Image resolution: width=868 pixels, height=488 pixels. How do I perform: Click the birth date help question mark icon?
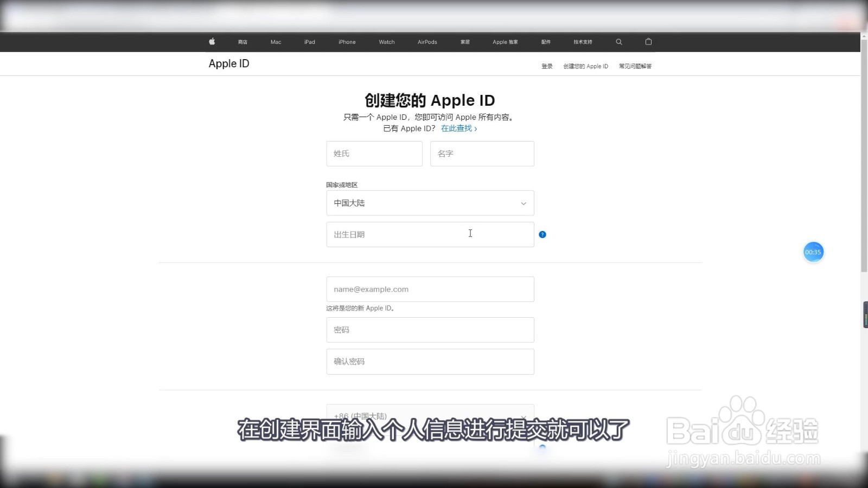542,234
